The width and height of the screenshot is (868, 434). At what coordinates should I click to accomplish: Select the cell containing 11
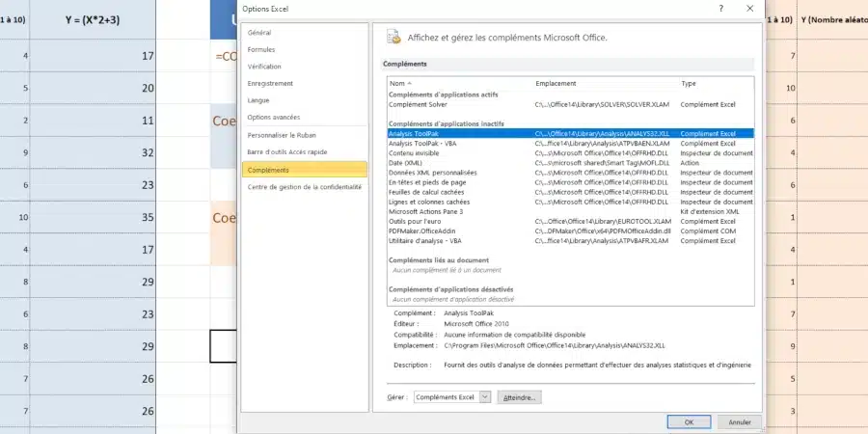coord(93,121)
